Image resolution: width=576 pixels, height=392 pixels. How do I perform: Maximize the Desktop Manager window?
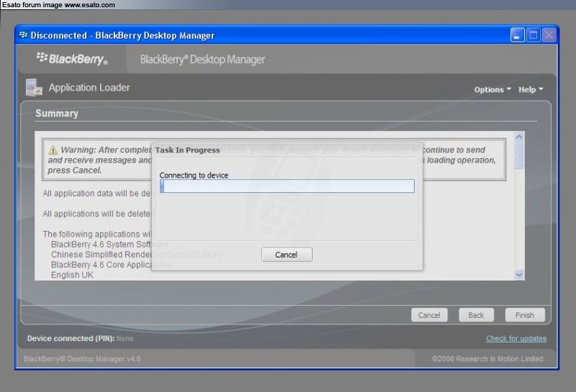(x=534, y=35)
